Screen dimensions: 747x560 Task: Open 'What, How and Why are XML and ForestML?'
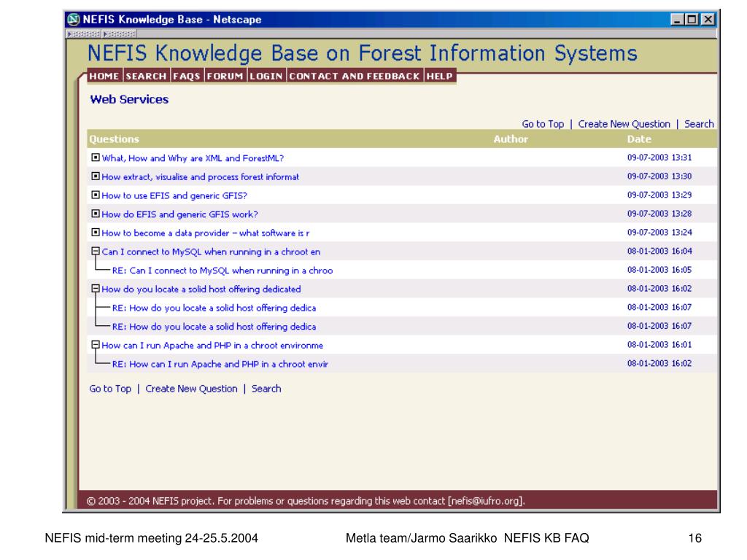click(193, 158)
